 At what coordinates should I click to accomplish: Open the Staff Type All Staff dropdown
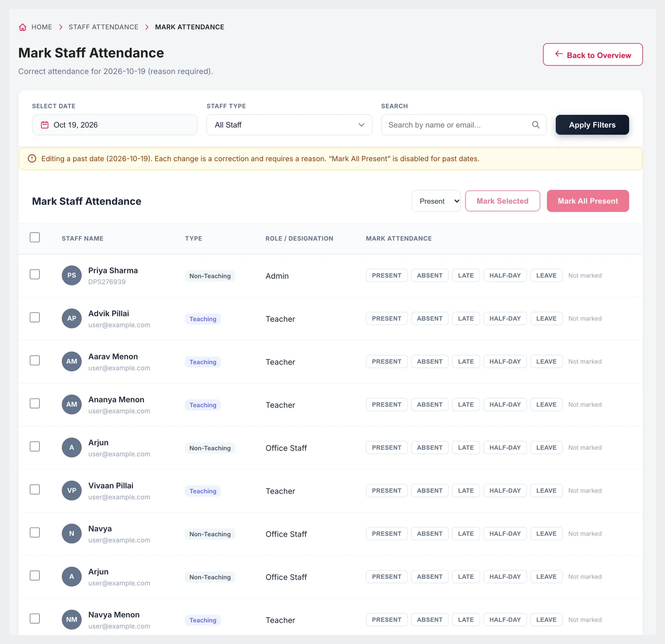point(289,125)
